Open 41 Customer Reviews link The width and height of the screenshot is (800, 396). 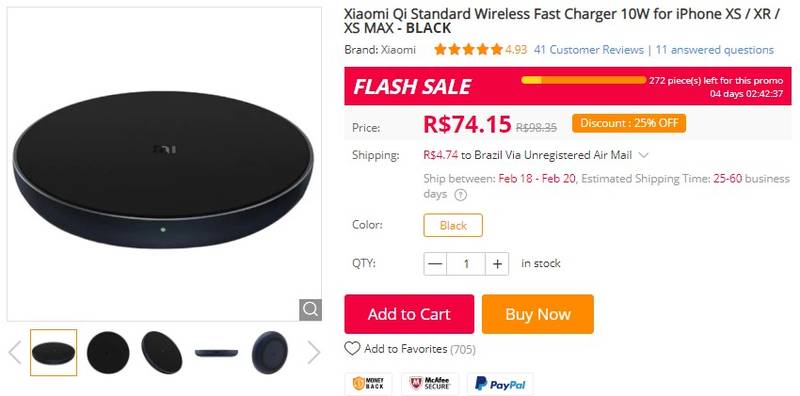589,50
